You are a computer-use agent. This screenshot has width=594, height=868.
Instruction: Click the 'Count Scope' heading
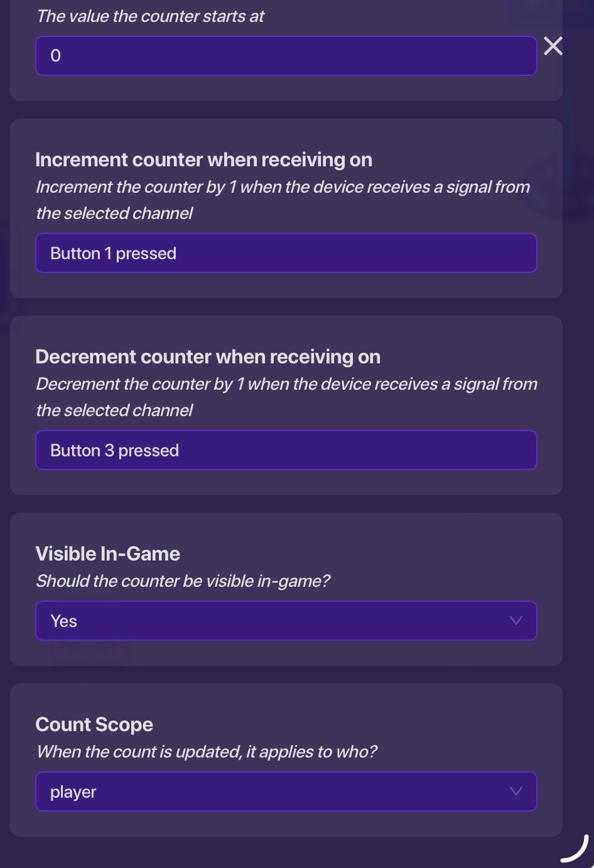click(94, 724)
